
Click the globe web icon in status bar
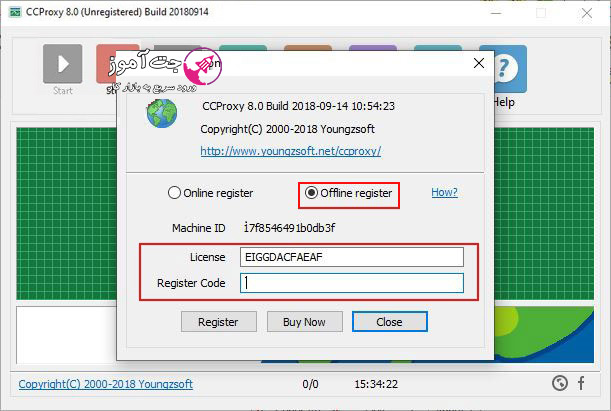(x=560, y=383)
